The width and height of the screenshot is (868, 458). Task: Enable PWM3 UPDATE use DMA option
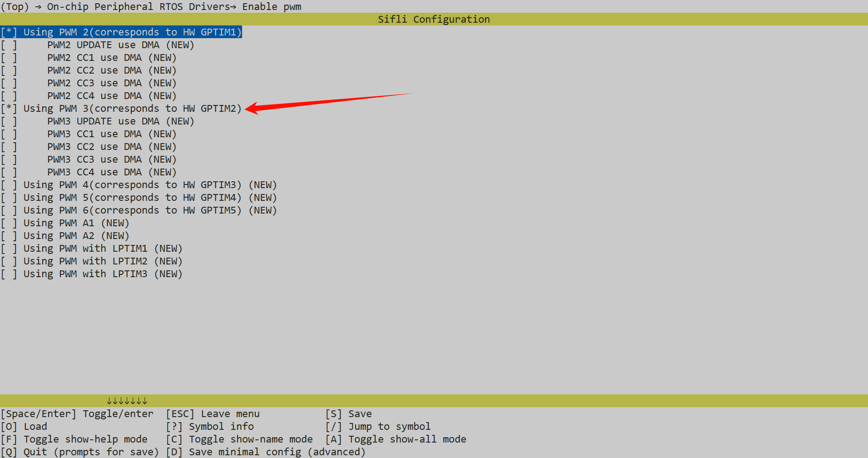9,121
